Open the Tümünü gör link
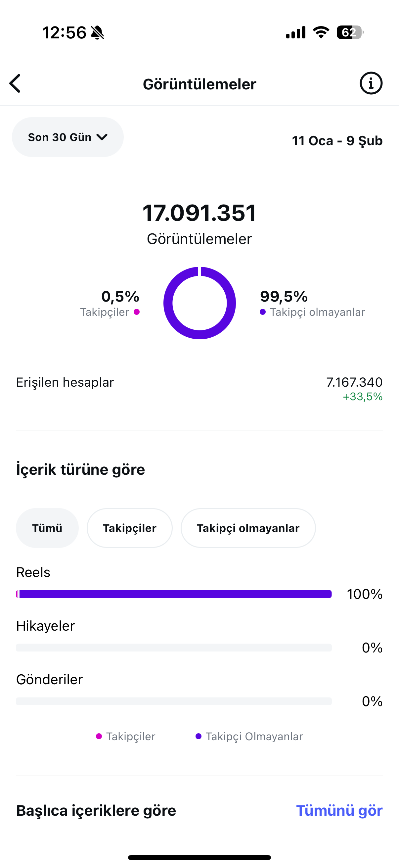The height and width of the screenshot is (868, 399). (339, 810)
